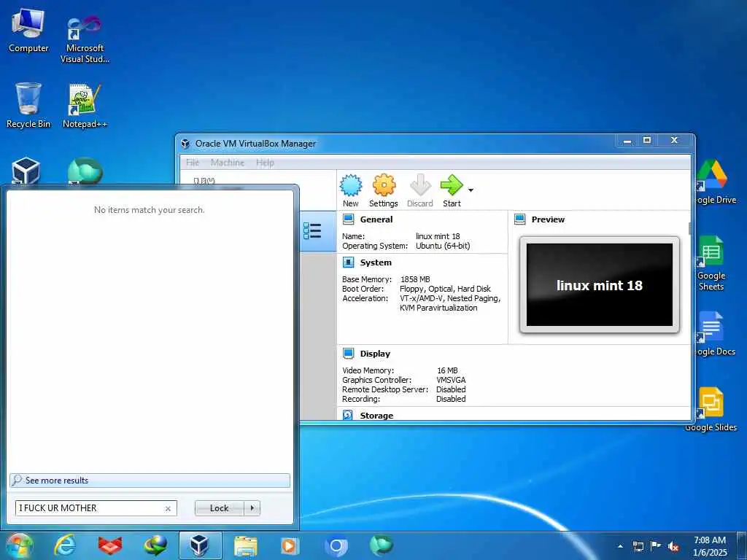Click the green globe taskbar icon
The width and height of the screenshot is (747, 560).
(381, 545)
